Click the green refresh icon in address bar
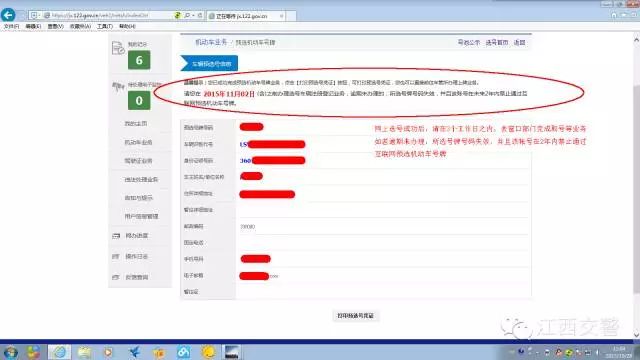Viewport: 640px width, 360px height. pos(177,16)
